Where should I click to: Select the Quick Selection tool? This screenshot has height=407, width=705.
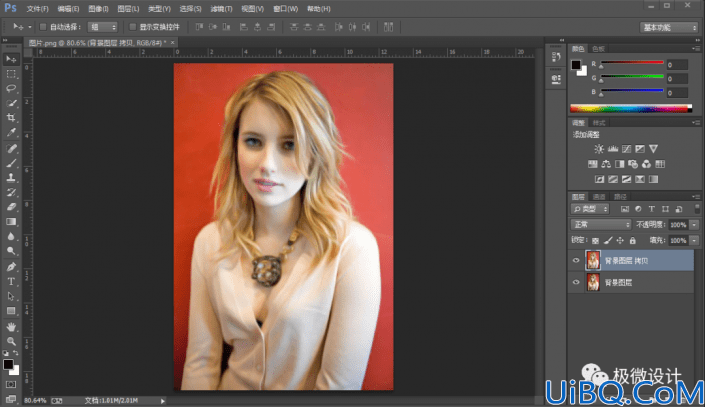[x=11, y=103]
